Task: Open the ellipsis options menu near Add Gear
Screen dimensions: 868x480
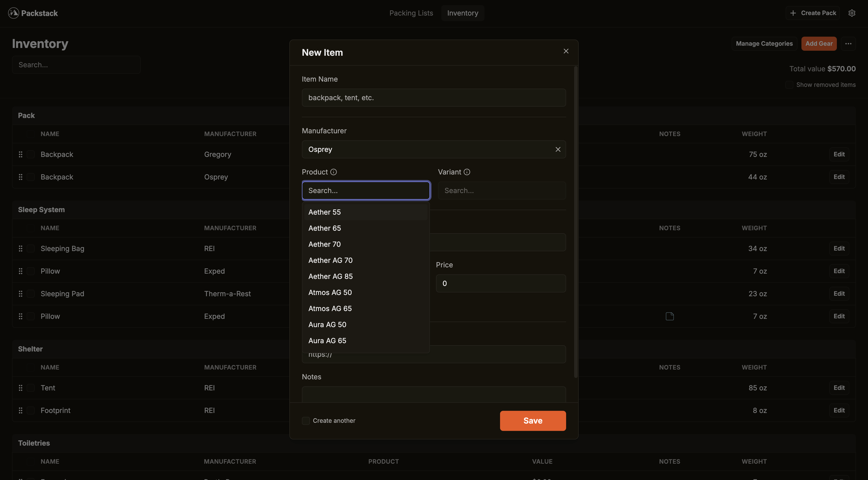Action: point(849,43)
